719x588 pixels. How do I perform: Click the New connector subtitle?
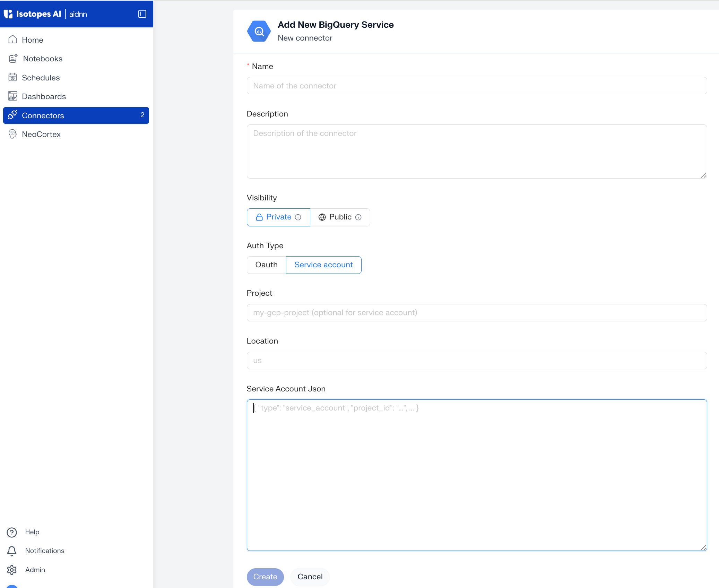pyautogui.click(x=305, y=38)
